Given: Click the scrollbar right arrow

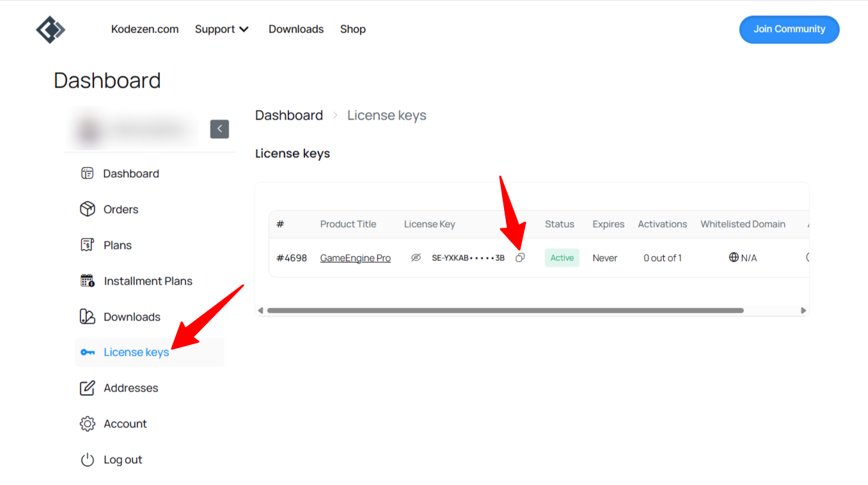Looking at the screenshot, I should coord(803,310).
